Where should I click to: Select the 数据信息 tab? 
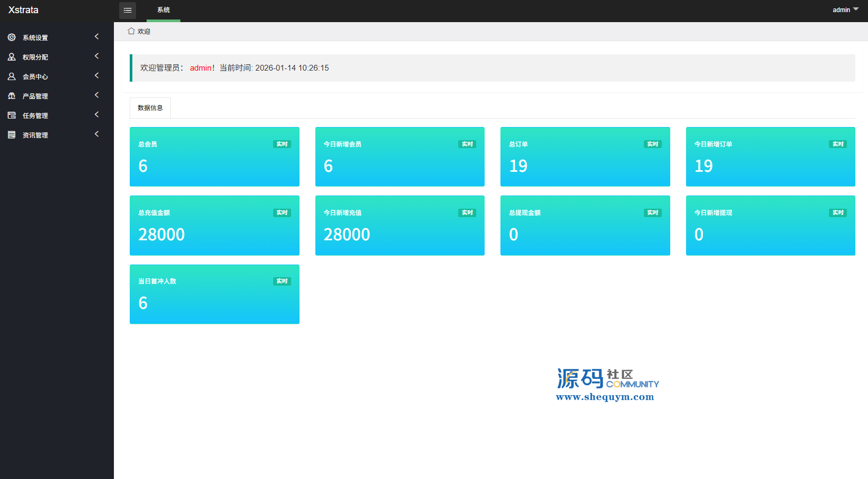click(150, 108)
